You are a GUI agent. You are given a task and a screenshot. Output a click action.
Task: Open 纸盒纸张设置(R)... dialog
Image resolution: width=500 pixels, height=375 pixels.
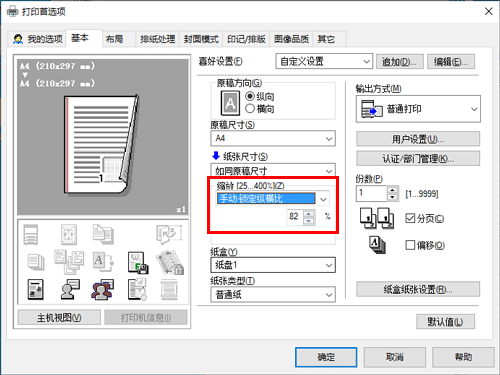coord(418,289)
